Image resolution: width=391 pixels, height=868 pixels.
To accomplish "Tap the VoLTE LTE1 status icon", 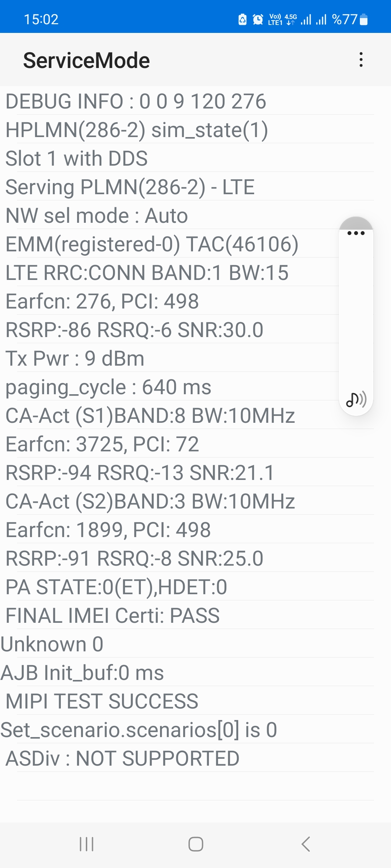I will [x=275, y=20].
